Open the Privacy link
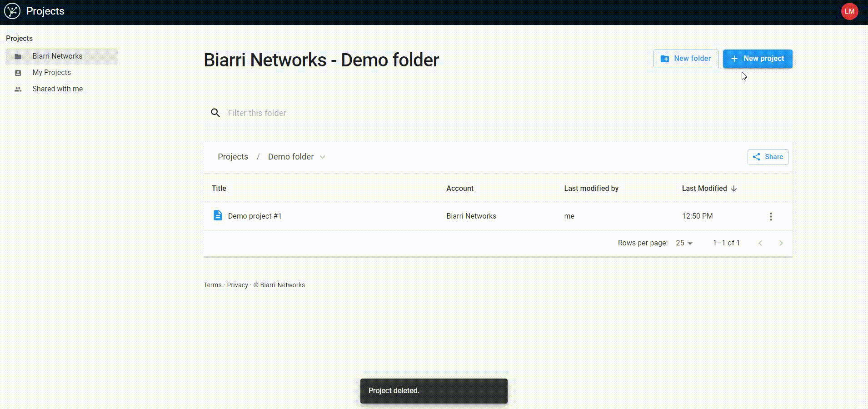Image resolution: width=868 pixels, height=409 pixels. point(237,285)
